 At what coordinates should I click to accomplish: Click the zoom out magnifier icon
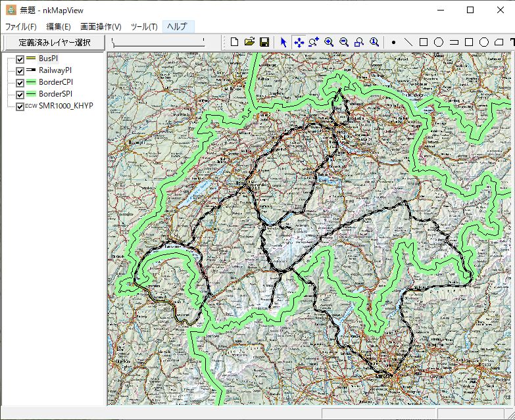tap(343, 42)
